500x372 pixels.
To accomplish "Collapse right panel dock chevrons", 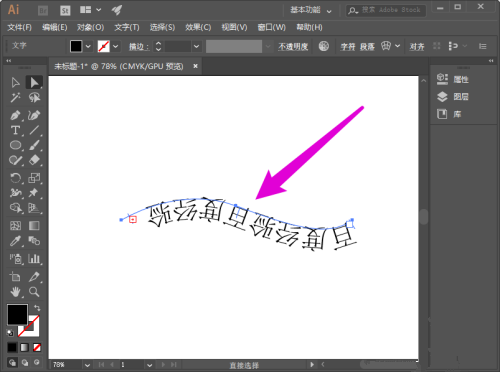I will [x=491, y=61].
